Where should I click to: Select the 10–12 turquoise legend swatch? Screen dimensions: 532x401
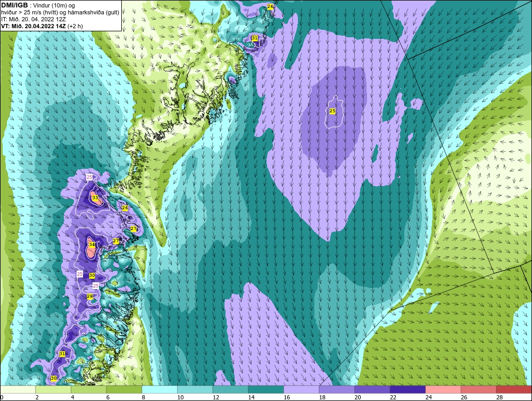click(x=195, y=389)
